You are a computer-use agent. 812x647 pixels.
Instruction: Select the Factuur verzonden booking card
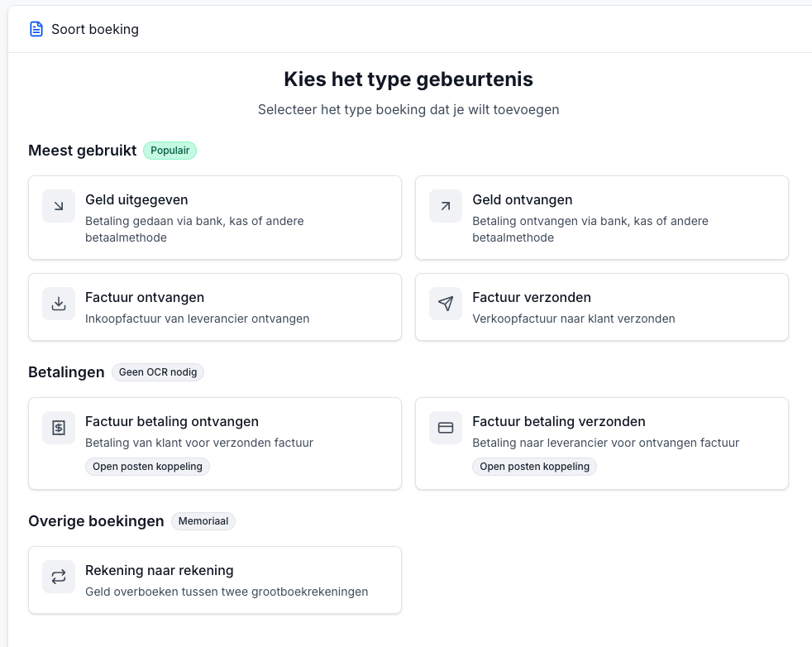(602, 306)
